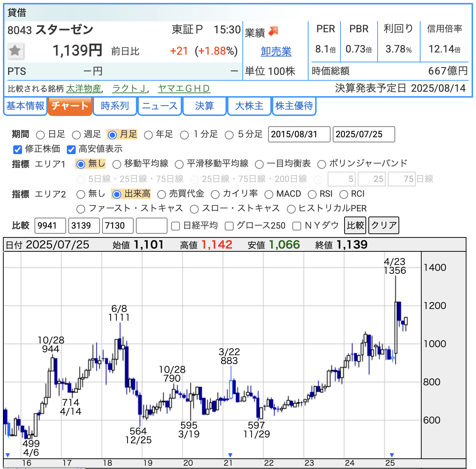476x469 pixels.
Task: Enable グロース250 comparison checkbox
Action: [229, 226]
